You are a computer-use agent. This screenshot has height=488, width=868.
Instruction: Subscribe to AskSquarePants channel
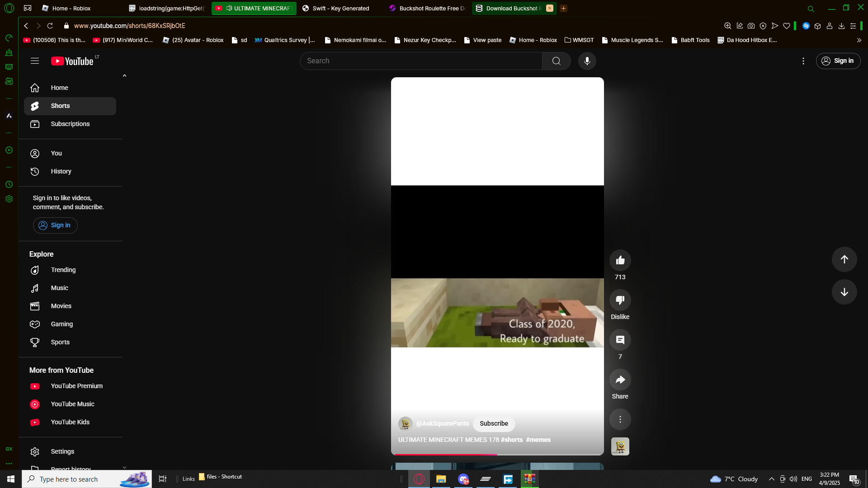[494, 424]
